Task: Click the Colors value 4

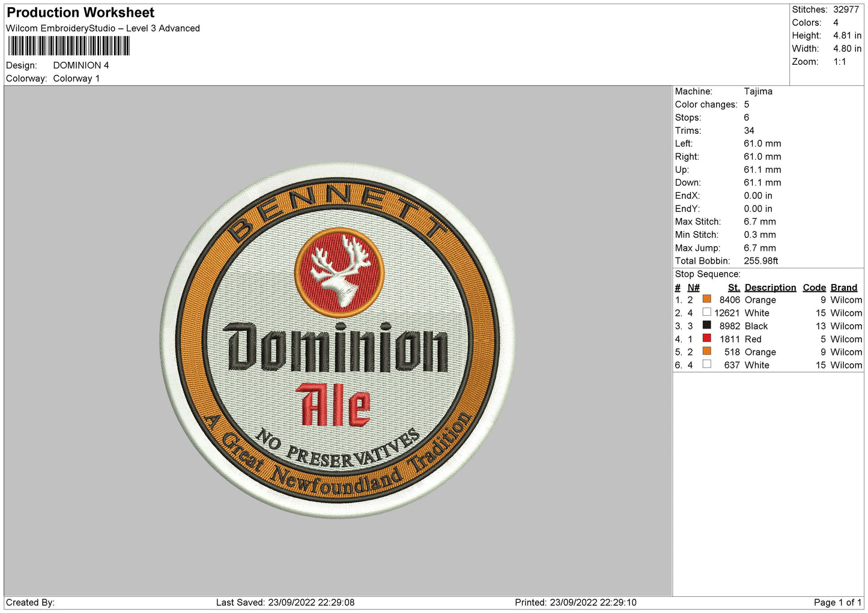Action: tap(836, 23)
